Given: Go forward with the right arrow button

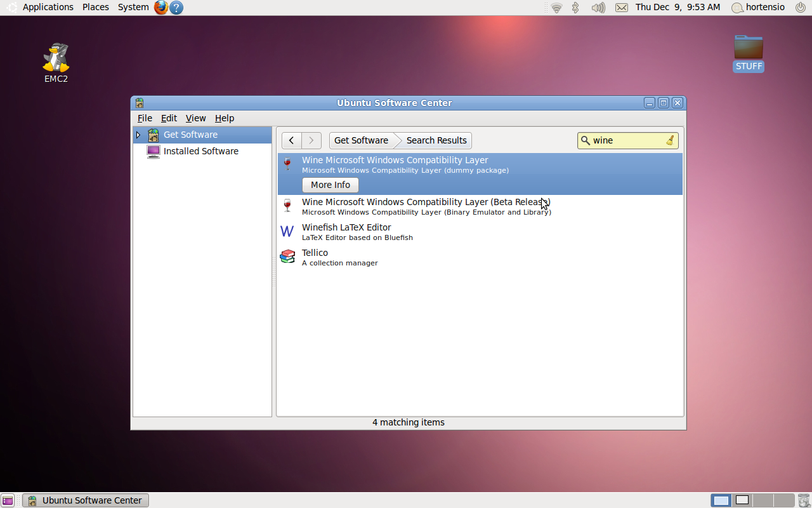Looking at the screenshot, I should pyautogui.click(x=311, y=140).
